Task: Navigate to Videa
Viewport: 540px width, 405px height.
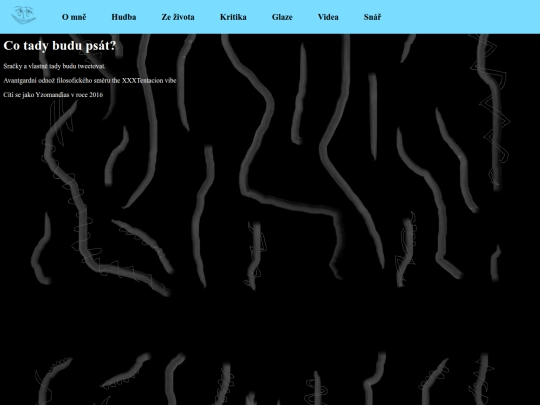Action: [x=328, y=17]
